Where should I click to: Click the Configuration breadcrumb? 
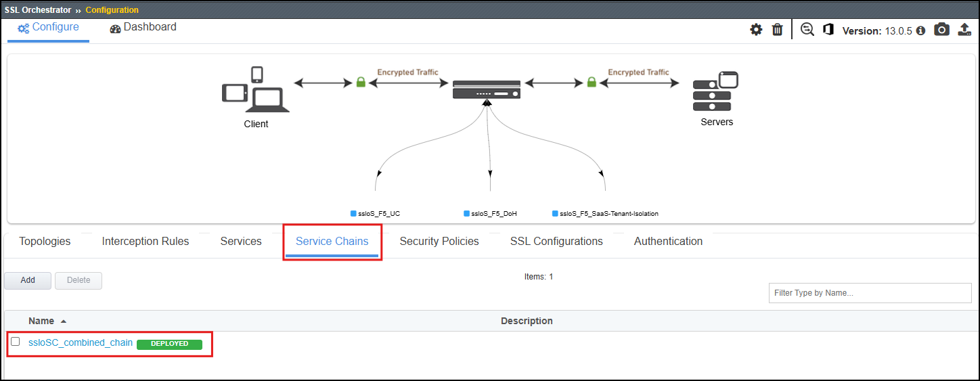click(x=112, y=10)
